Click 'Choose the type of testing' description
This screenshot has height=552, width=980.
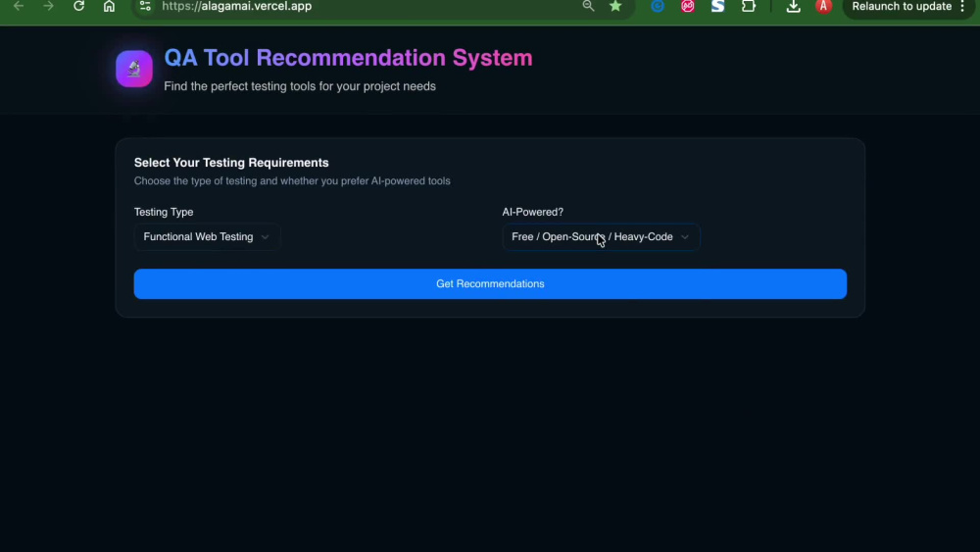(292, 180)
